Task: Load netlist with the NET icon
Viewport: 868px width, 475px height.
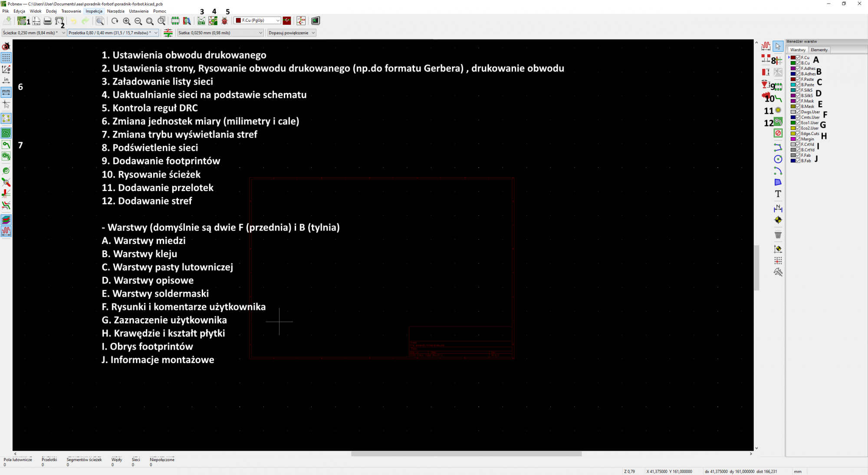Action: point(201,20)
